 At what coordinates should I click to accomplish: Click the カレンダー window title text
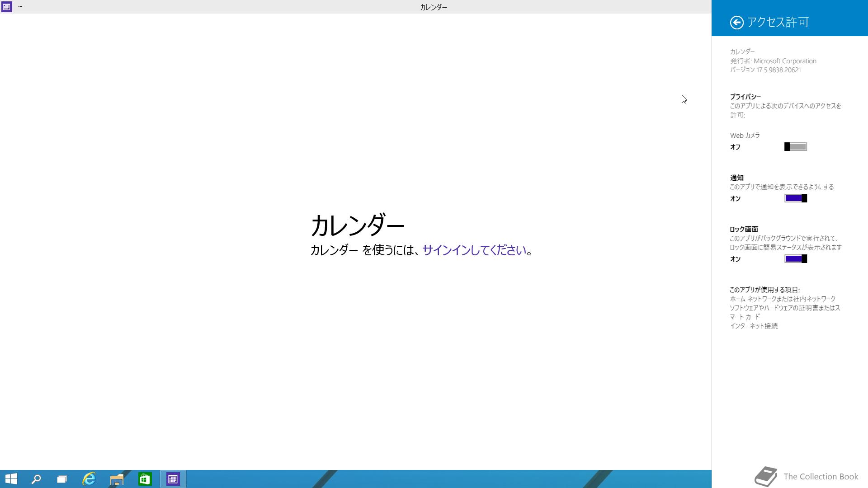click(434, 7)
